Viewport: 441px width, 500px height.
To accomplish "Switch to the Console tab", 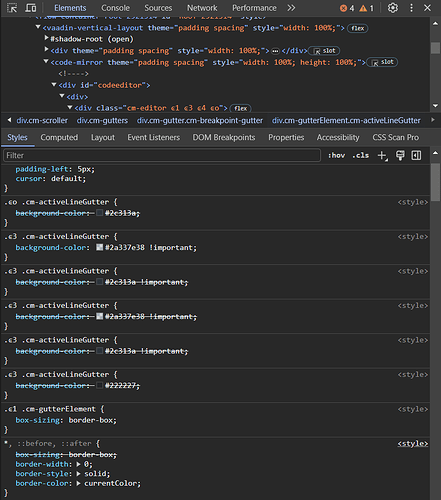I will [115, 8].
